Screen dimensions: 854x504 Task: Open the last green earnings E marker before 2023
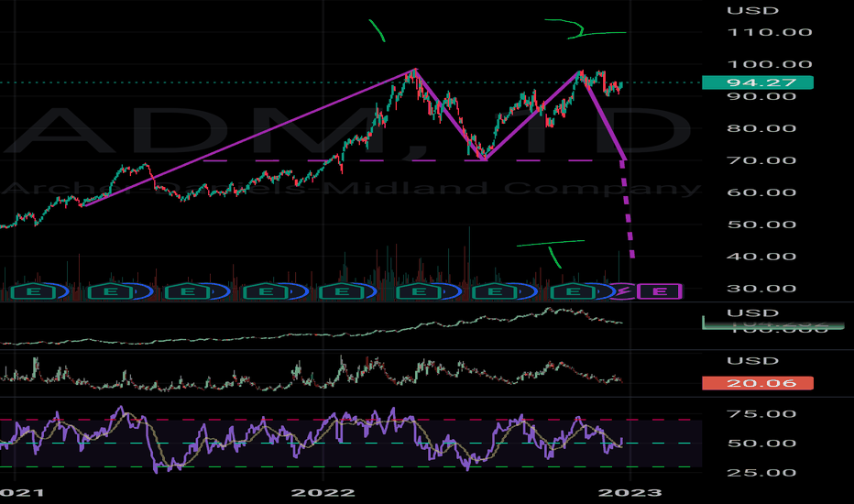tap(573, 292)
